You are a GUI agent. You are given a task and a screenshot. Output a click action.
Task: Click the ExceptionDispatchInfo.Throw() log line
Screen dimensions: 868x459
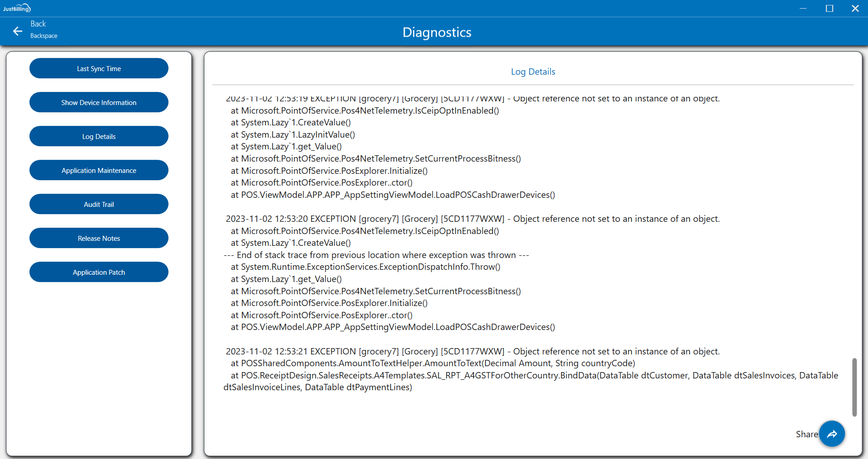(x=365, y=267)
